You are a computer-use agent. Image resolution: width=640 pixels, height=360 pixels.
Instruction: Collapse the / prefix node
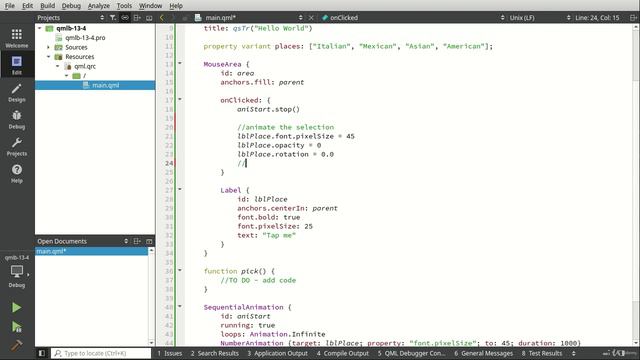[67, 76]
